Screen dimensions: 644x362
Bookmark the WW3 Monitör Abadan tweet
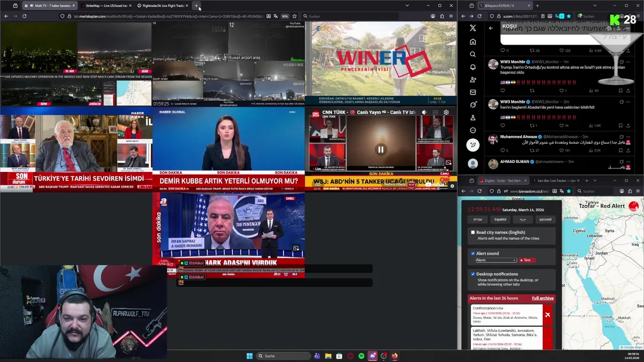[620, 125]
